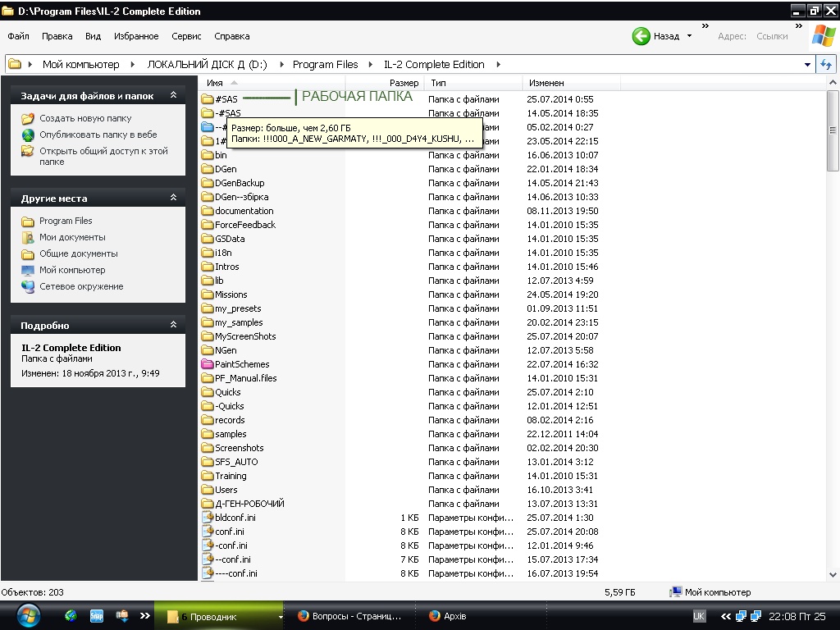Click the Users folder name

[226, 490]
